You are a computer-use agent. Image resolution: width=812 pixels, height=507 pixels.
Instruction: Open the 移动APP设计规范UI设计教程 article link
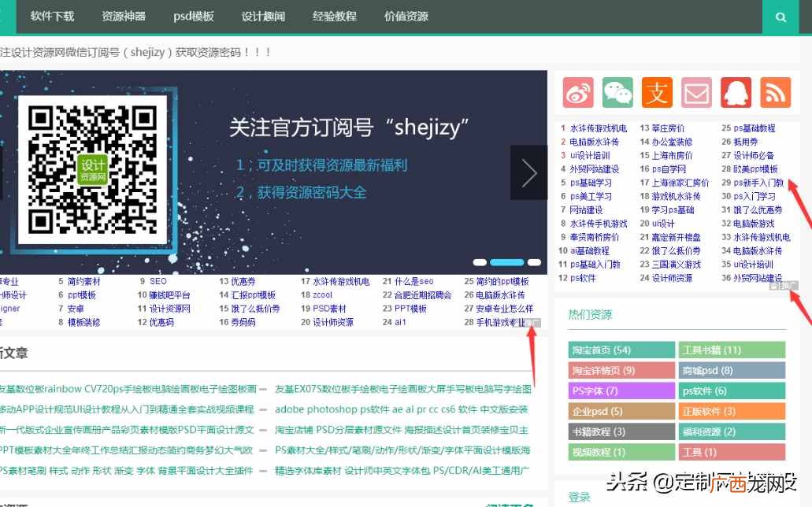(127, 409)
